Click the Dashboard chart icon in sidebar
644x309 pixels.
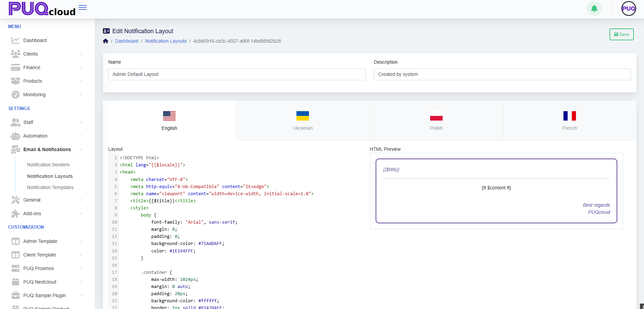click(16, 40)
